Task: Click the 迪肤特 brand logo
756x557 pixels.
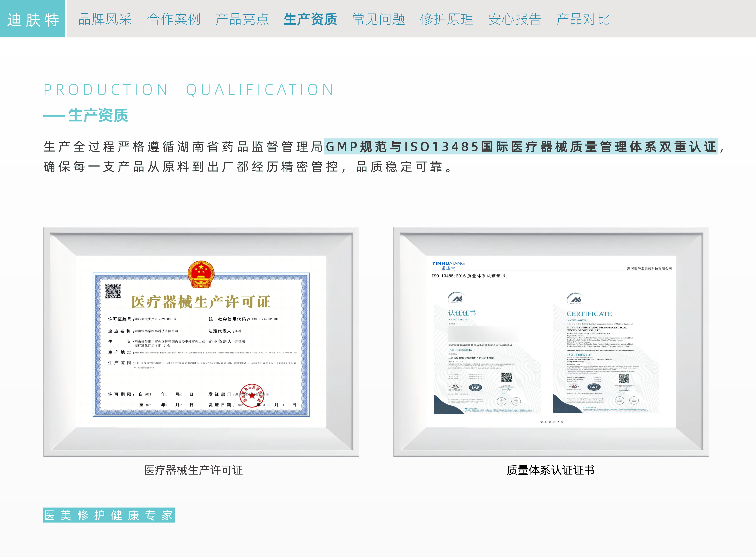Action: [x=32, y=19]
